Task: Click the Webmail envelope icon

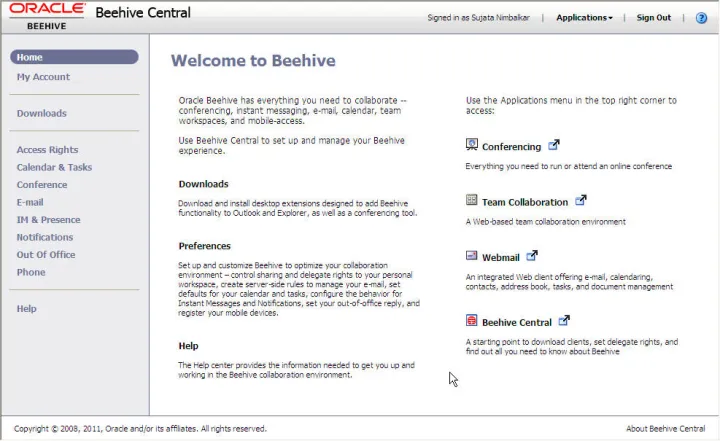Action: pos(472,255)
